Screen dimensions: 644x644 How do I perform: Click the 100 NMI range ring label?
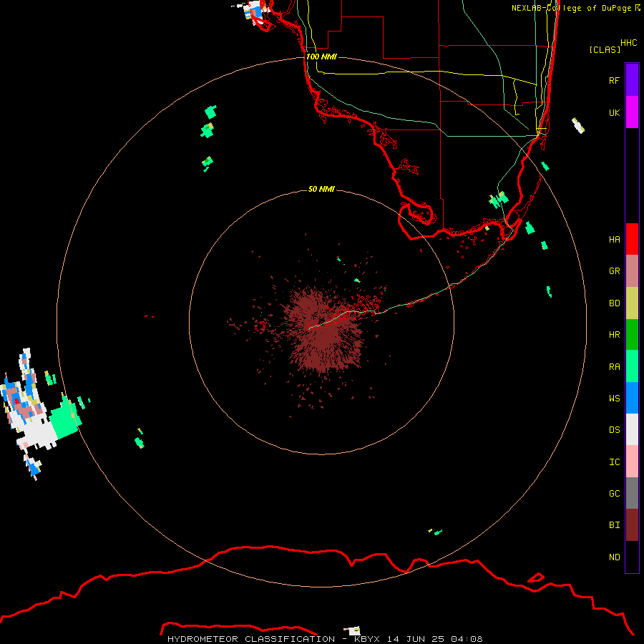click(321, 57)
